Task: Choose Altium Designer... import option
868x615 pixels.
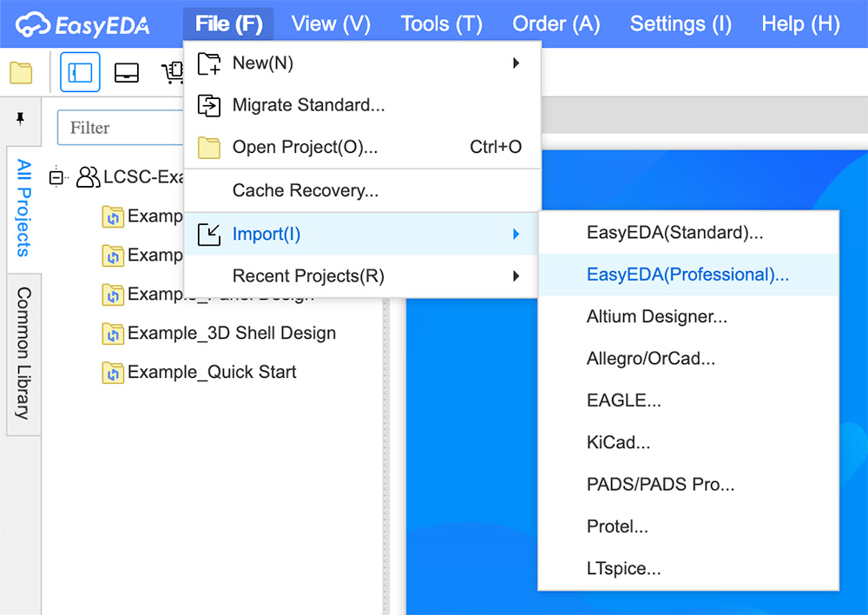Action: point(688,316)
